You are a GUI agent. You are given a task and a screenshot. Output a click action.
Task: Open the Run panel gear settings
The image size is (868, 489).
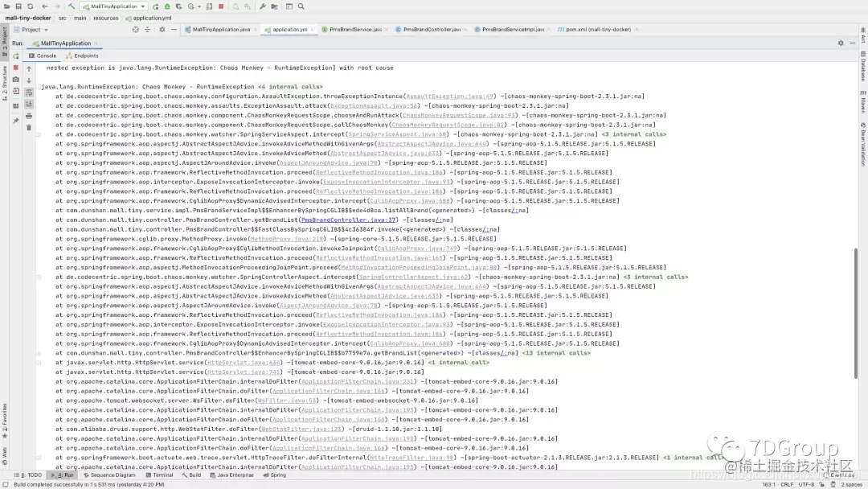841,43
